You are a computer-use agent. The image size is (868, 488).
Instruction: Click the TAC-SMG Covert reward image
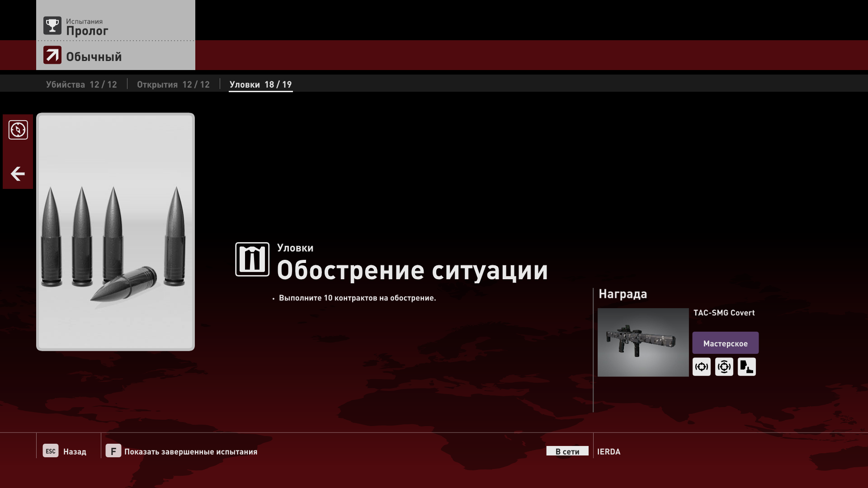(643, 343)
